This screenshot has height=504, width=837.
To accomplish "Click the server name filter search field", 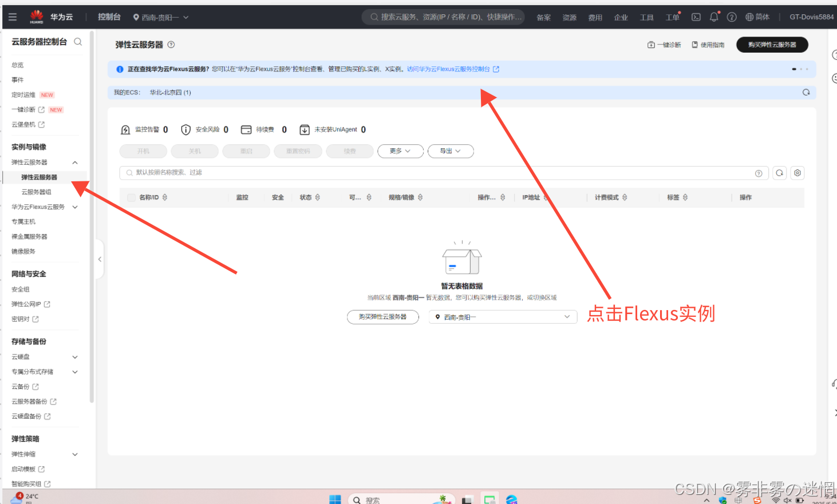I will coord(435,173).
